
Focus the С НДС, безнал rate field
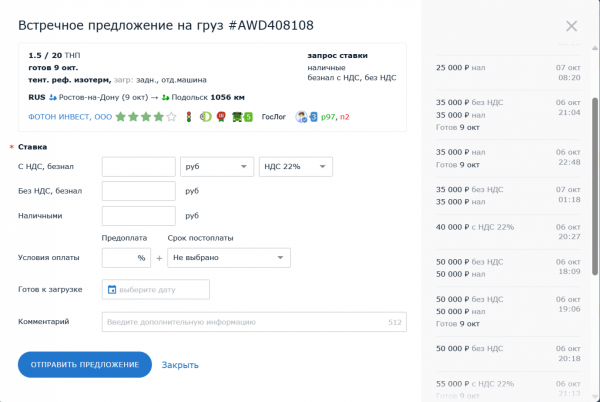tap(139, 167)
